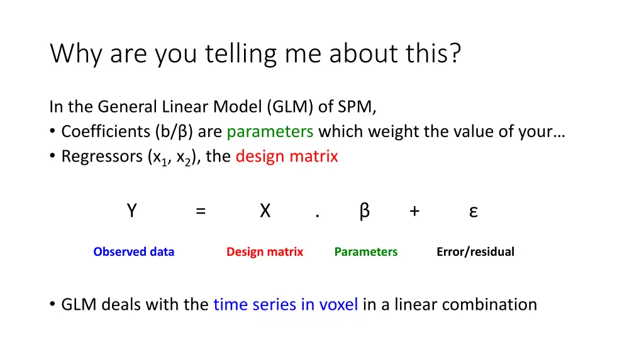Click the phrase 'linear combination' in the last bullet
Viewport: 644px width, 362px height.
[x=465, y=305]
